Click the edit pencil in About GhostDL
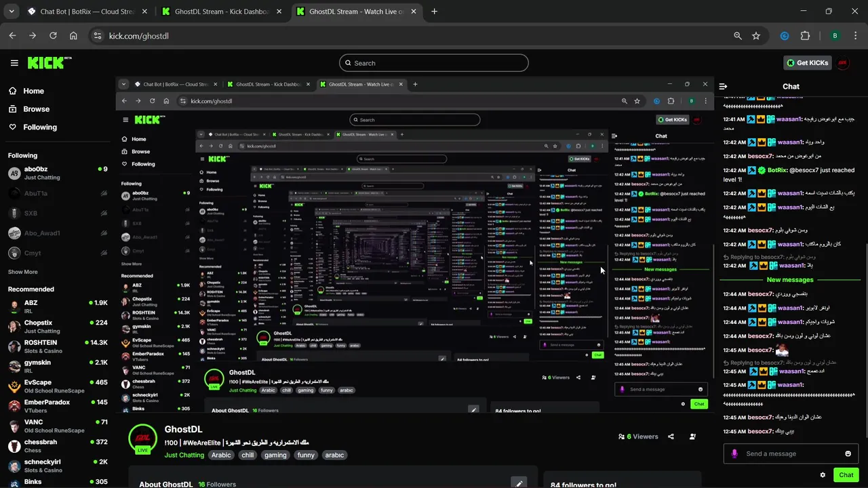This screenshot has width=868, height=488. click(519, 483)
